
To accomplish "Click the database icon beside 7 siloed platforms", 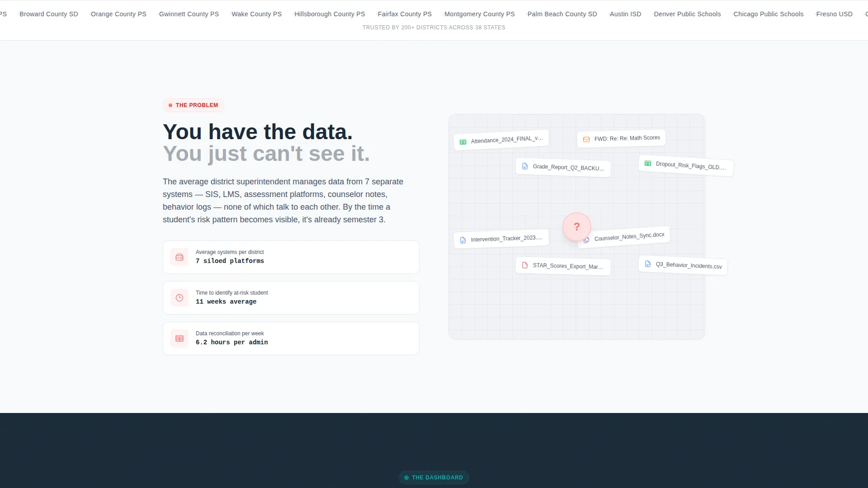I will [x=179, y=257].
